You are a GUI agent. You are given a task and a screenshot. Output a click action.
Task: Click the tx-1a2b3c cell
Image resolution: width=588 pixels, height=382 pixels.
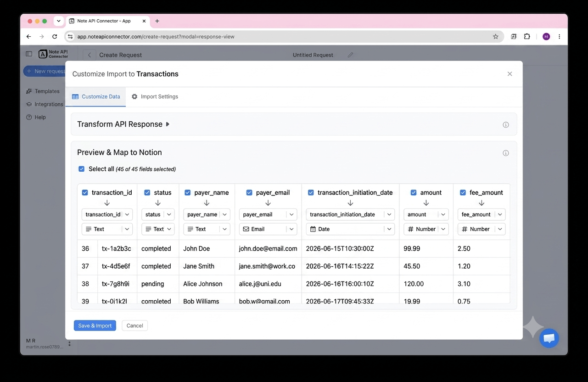click(x=117, y=249)
